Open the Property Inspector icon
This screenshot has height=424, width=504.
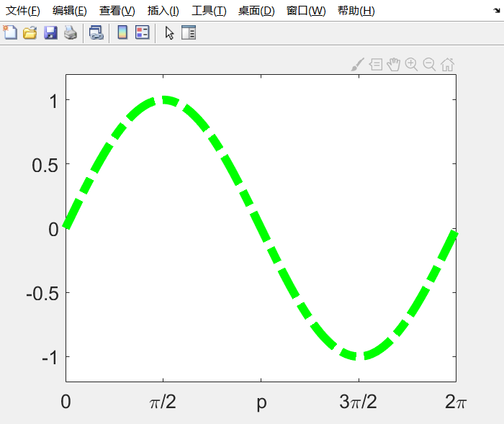[x=189, y=33]
